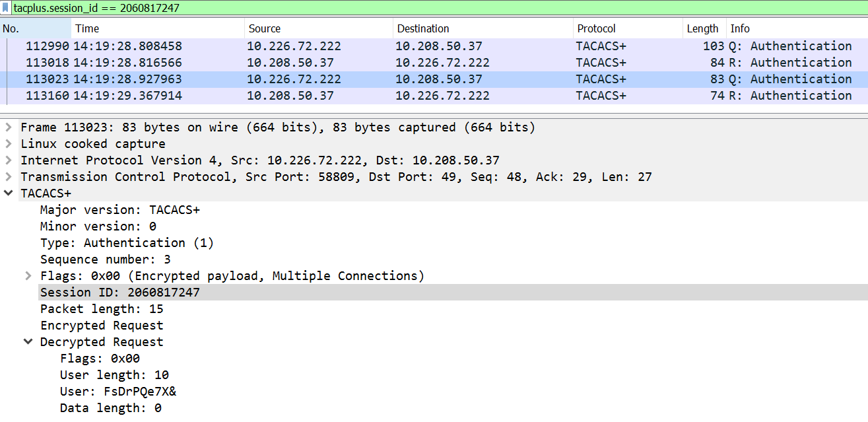Click time value 14:19:28.808458
The image size is (868, 422).
pyautogui.click(x=127, y=46)
